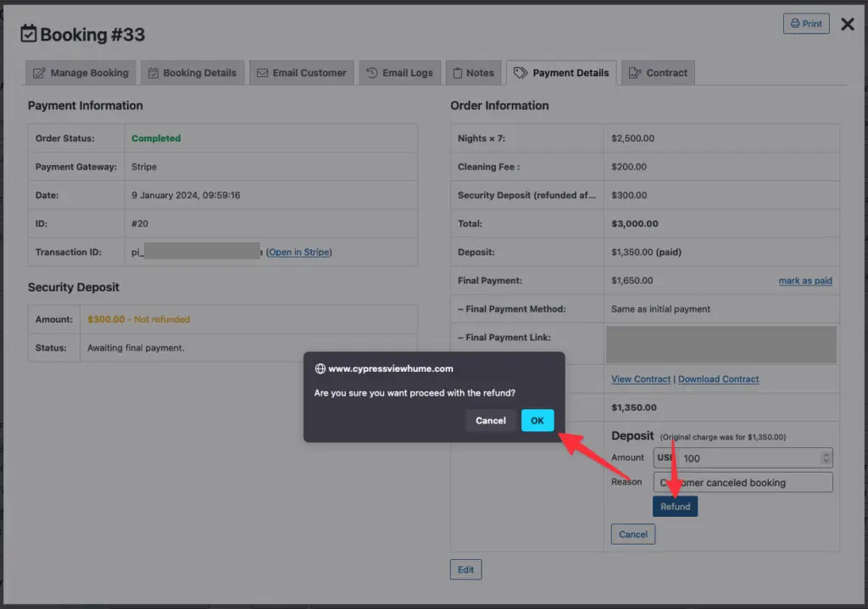Click the Download Contract link

[719, 379]
